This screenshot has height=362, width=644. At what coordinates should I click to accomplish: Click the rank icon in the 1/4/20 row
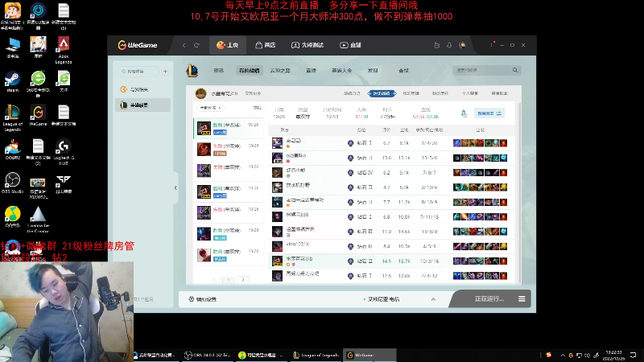[x=350, y=143]
